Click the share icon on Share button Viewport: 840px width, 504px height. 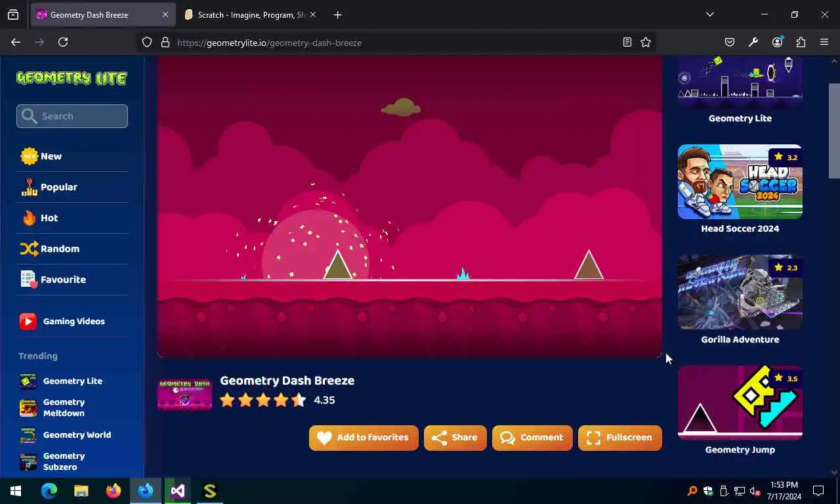(439, 438)
